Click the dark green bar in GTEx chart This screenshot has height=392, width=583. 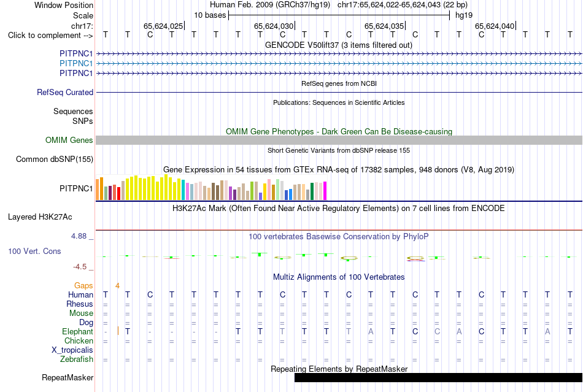(x=312, y=191)
